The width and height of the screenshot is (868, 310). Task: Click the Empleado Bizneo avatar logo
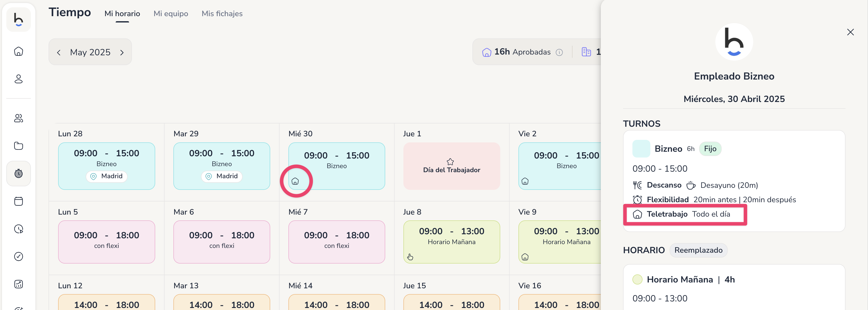point(734,42)
